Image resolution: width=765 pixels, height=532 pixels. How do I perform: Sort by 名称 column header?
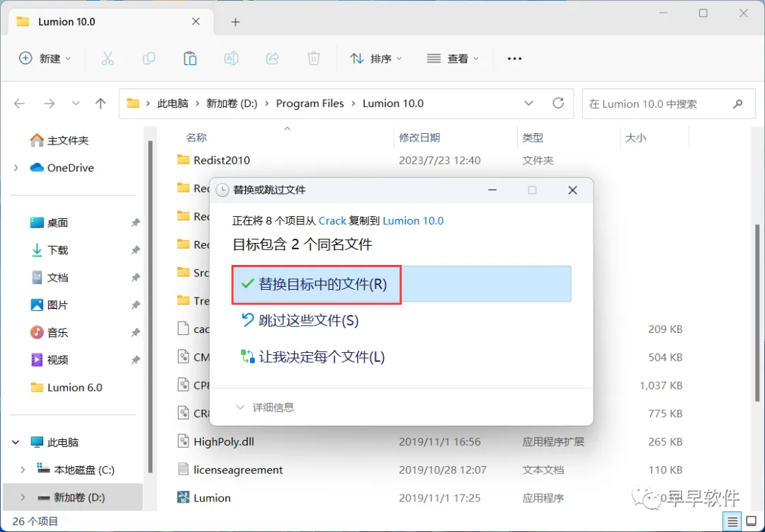click(196, 137)
